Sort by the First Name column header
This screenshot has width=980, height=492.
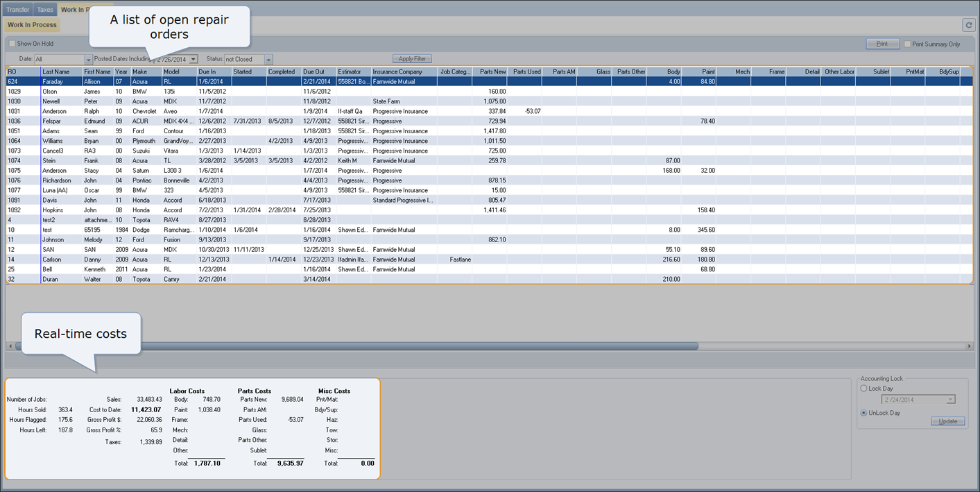[x=98, y=71]
